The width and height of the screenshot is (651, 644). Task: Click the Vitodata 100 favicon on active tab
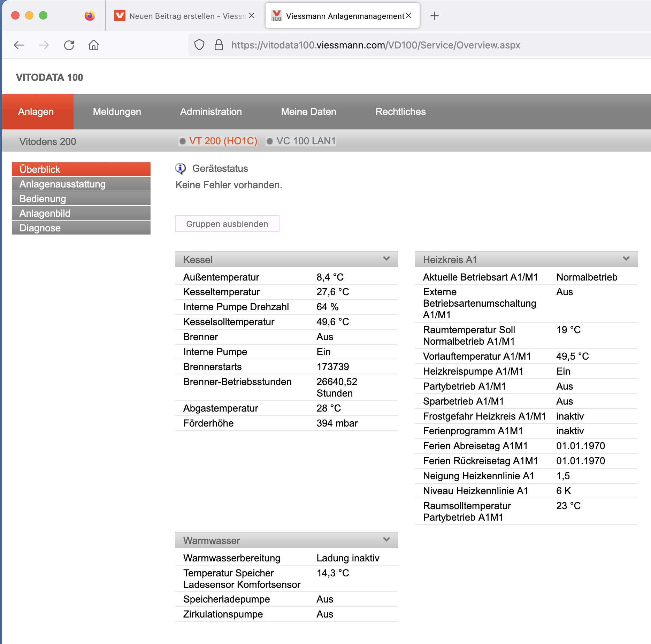coord(277,16)
